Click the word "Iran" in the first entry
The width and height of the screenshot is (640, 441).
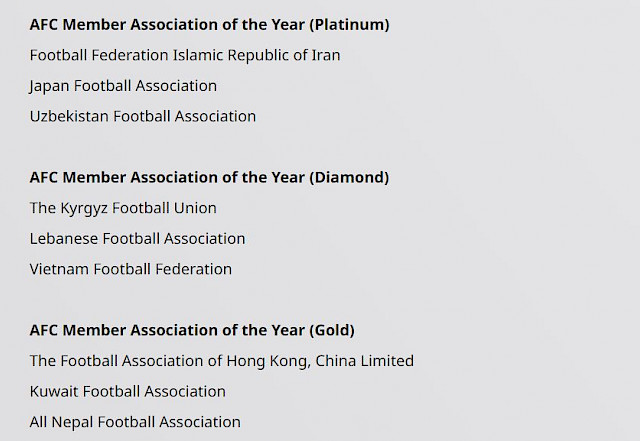click(x=326, y=55)
